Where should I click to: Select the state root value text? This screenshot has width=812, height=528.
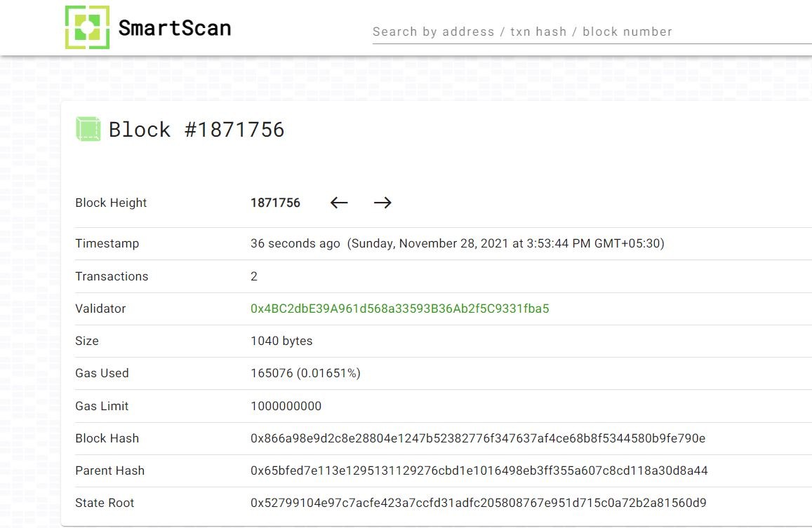(x=479, y=503)
